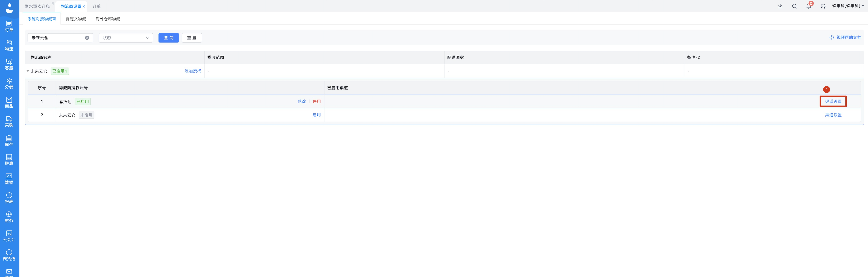Collapse the 未来云仓 row
The height and width of the screenshot is (277, 868).
28,71
